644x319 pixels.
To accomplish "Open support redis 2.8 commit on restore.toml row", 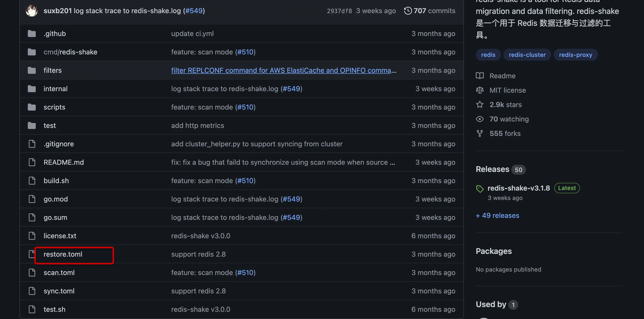I will 198,254.
